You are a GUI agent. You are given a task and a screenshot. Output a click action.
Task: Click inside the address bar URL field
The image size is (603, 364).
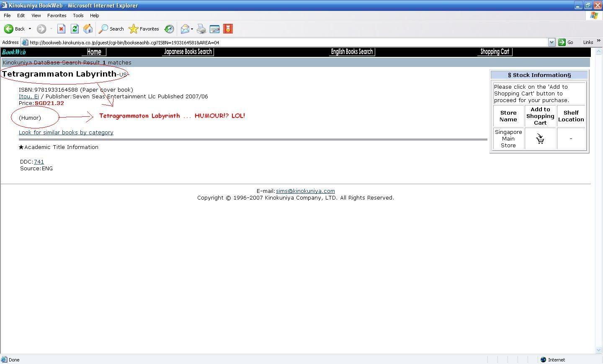point(285,42)
